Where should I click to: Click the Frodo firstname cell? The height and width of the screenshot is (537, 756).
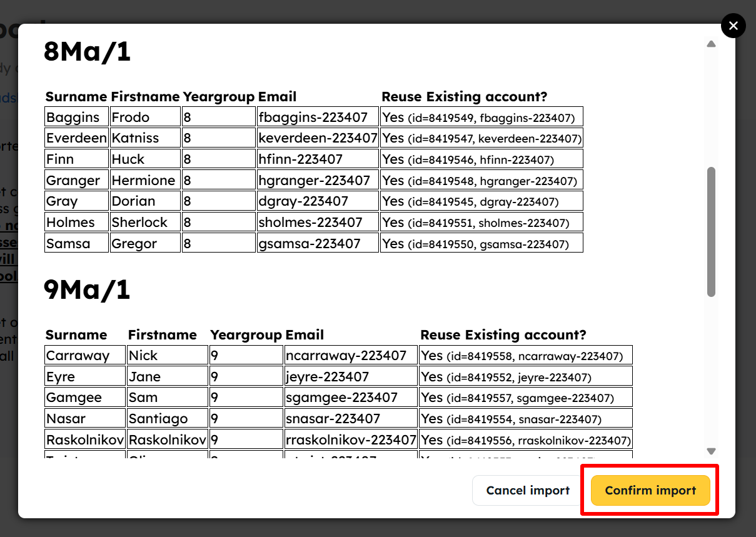pyautogui.click(x=146, y=117)
